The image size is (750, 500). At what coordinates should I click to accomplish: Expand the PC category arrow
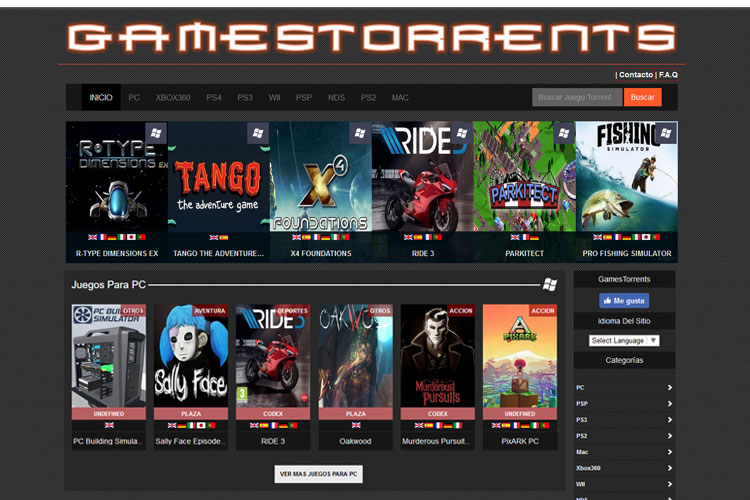pos(670,388)
